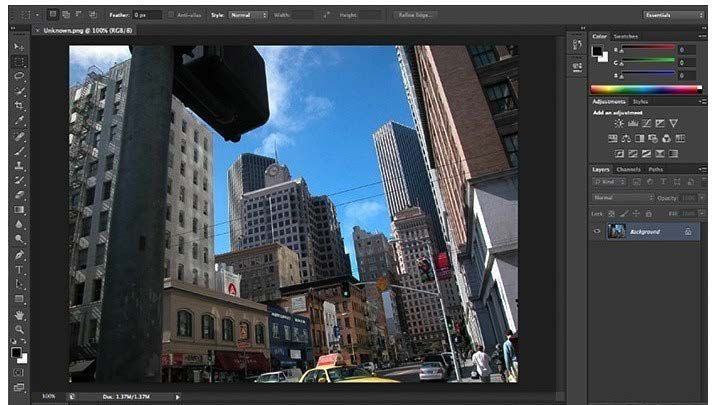Add a Black & White adjustment
Viewport: 716px width, 405px height.
[640, 138]
